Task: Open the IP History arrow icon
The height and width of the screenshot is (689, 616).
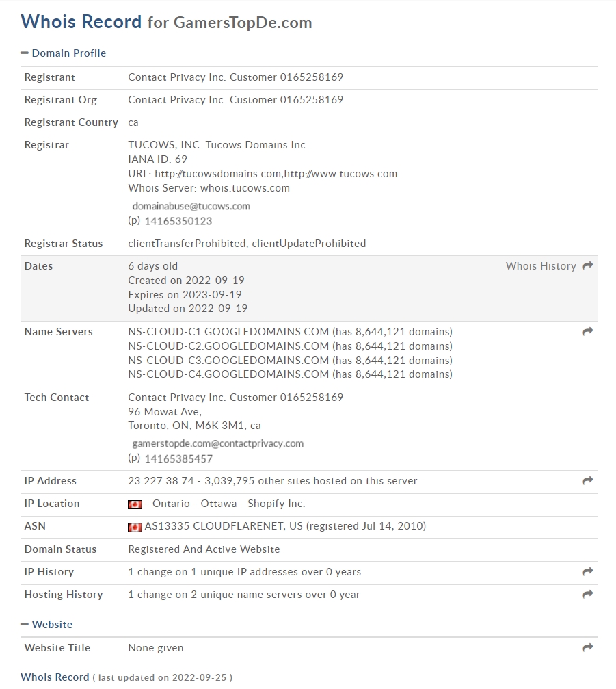Action: 588,572
